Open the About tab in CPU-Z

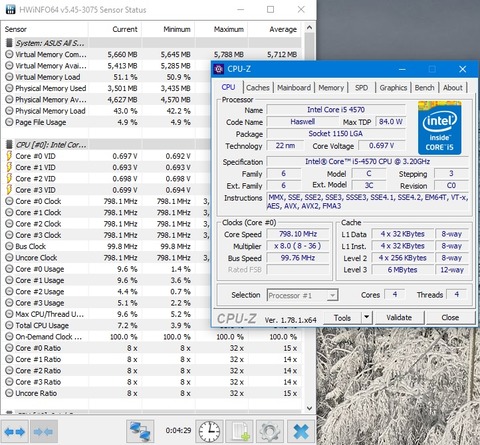pos(453,88)
